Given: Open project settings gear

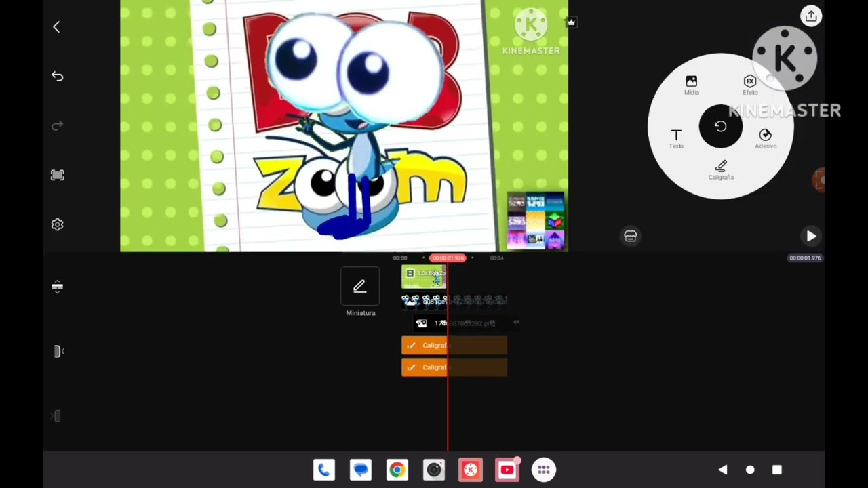Looking at the screenshot, I should click(57, 225).
